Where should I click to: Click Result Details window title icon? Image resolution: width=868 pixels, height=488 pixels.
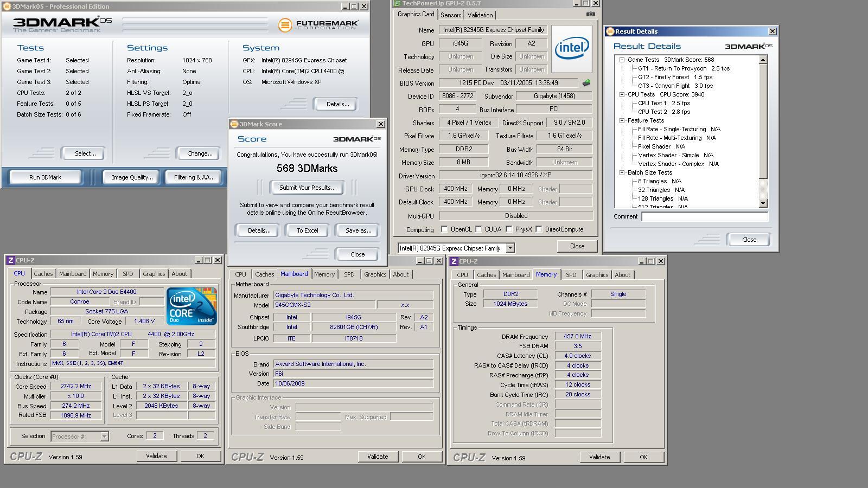coord(610,31)
